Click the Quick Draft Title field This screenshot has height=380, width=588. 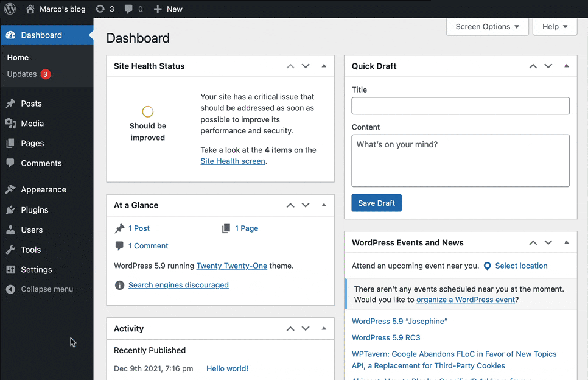(x=460, y=105)
